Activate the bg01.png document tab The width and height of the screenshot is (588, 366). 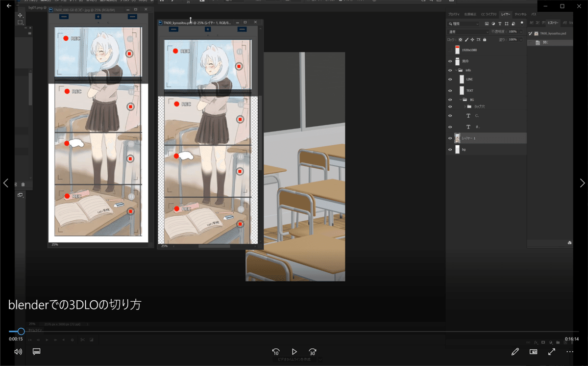[x=38, y=8]
